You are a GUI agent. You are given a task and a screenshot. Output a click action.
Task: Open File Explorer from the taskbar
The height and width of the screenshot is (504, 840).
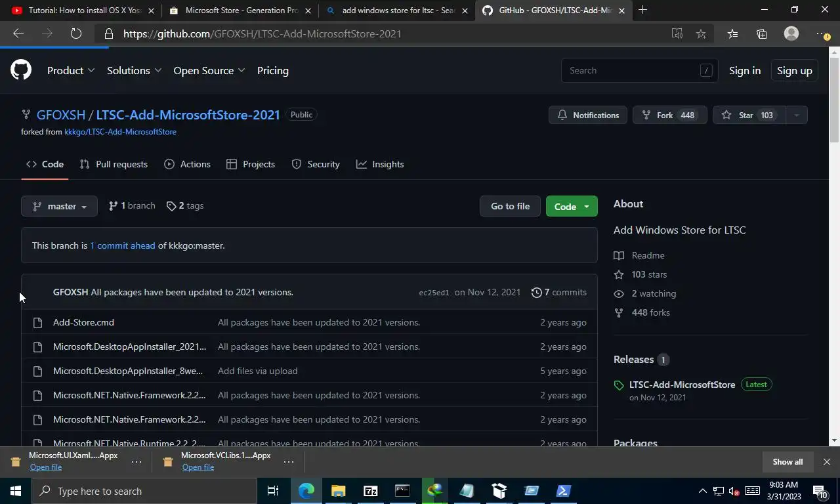click(x=338, y=491)
